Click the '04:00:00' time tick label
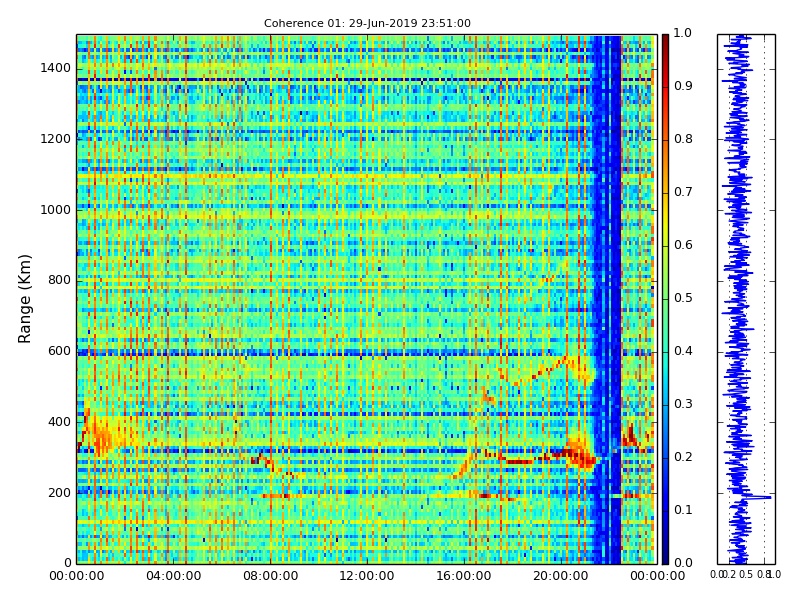The image size is (800, 600). click(173, 576)
